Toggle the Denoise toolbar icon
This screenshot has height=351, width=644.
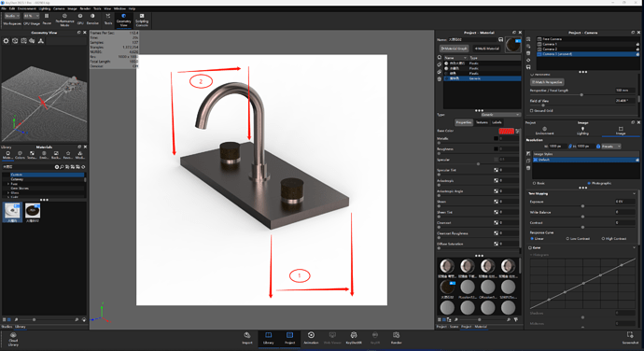(x=92, y=19)
